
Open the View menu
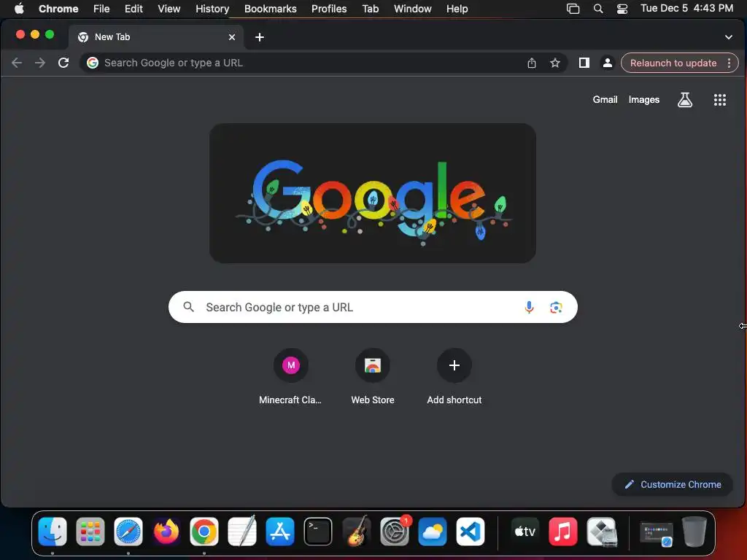point(169,9)
